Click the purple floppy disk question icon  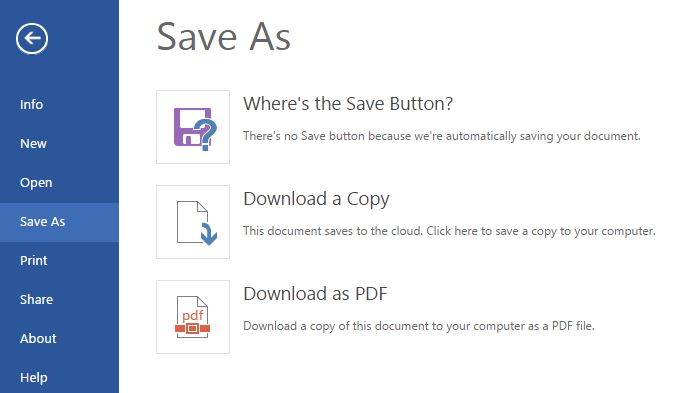tap(195, 129)
